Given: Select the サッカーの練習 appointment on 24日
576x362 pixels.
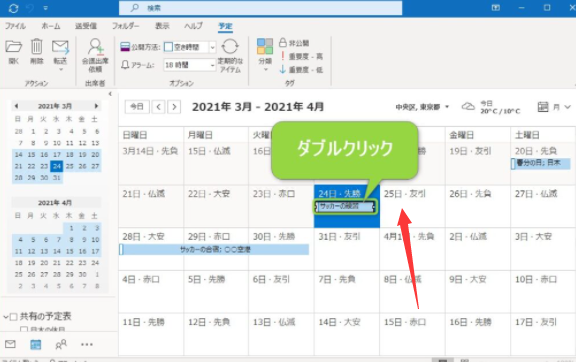Looking at the screenshot, I should (x=345, y=206).
